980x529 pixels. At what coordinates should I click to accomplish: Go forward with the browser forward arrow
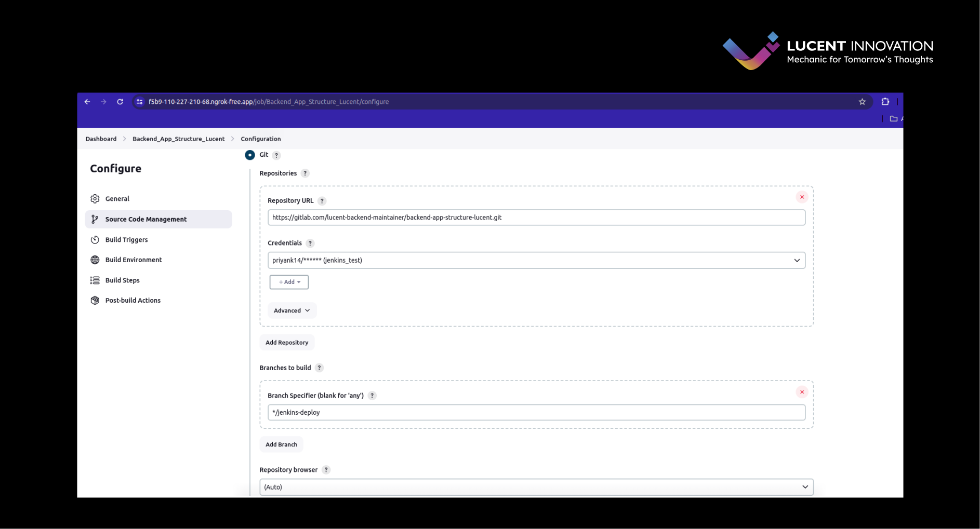point(103,102)
